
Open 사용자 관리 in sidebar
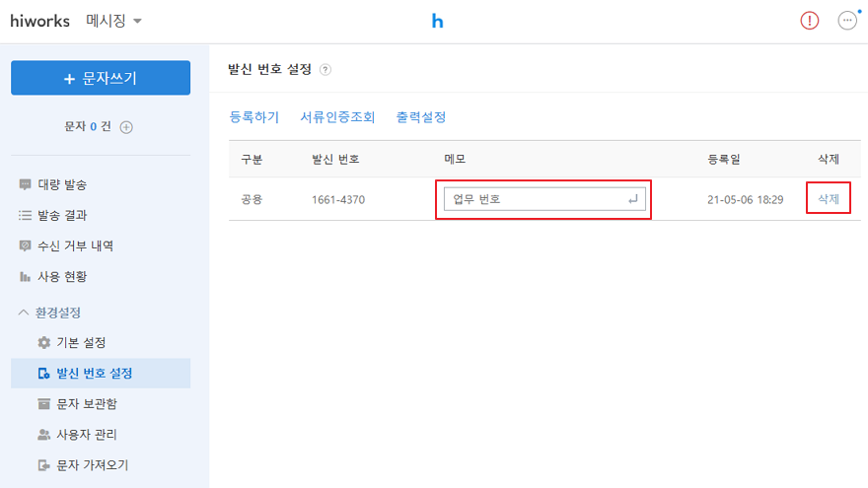click(93, 434)
